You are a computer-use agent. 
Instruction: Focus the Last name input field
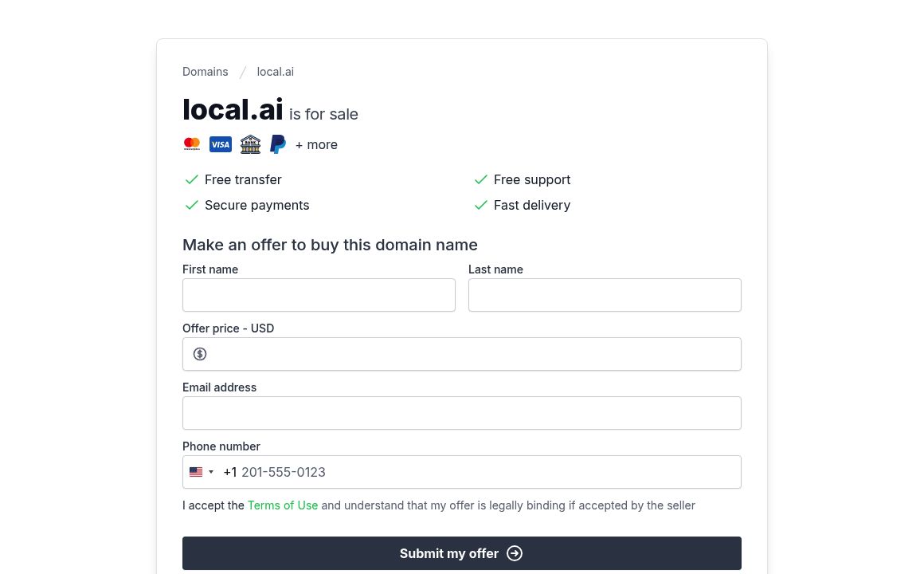click(605, 295)
